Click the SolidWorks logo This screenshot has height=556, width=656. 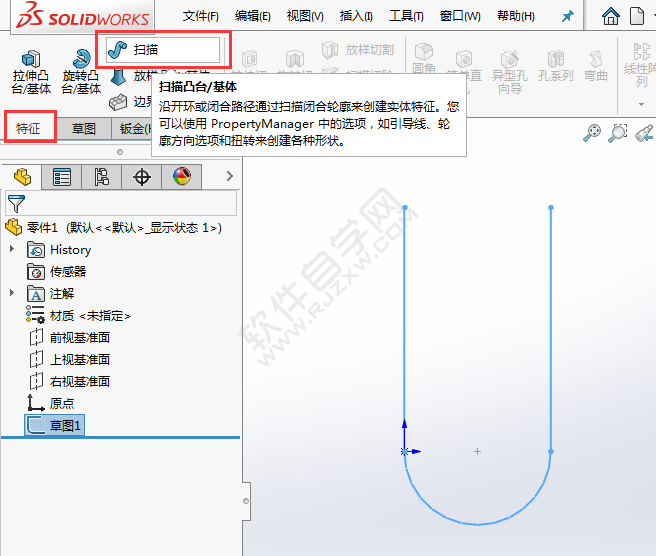click(x=82, y=15)
